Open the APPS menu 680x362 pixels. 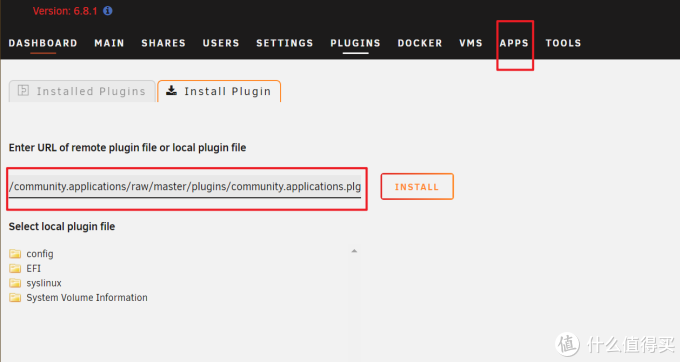514,43
